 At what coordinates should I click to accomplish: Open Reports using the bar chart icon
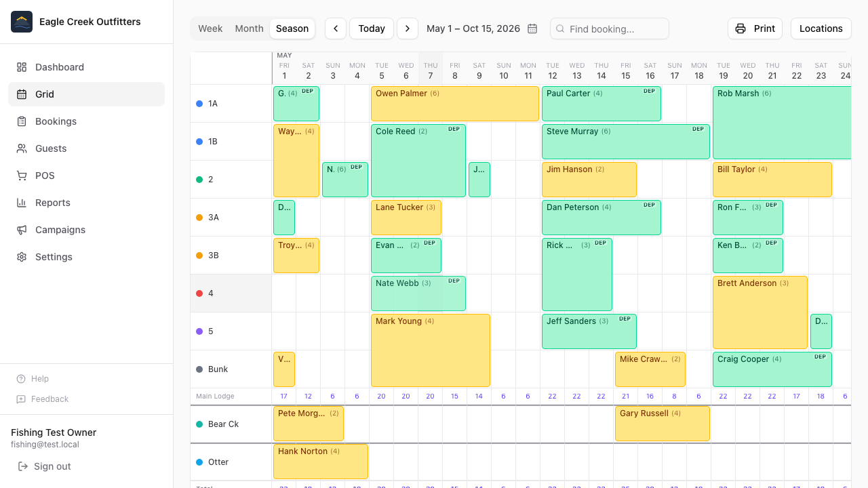pos(21,203)
